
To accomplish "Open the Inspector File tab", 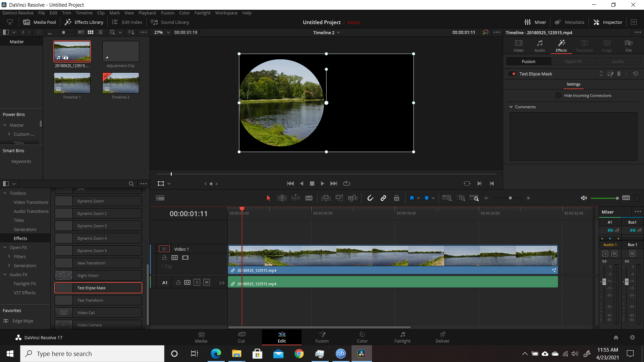I will [629, 46].
